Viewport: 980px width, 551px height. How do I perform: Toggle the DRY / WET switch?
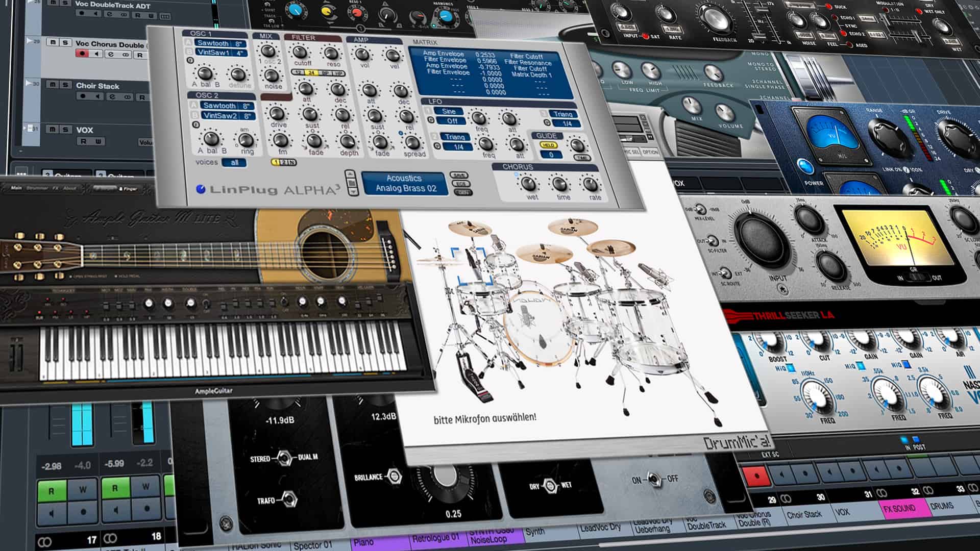[x=551, y=485]
